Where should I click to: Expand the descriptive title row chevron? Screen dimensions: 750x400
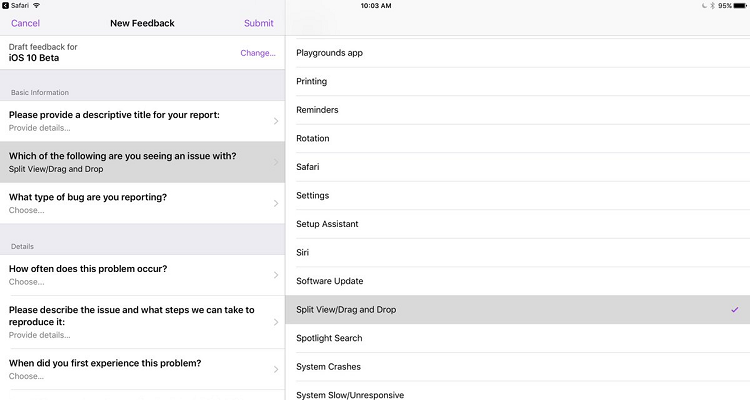[x=276, y=121]
